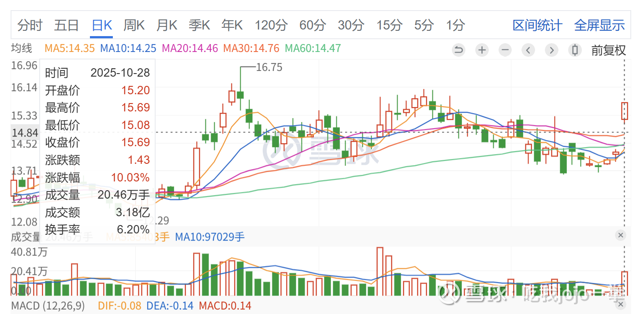The height and width of the screenshot is (314, 644).
Task: Zoom out the chart with minus icon
Action: [505, 50]
